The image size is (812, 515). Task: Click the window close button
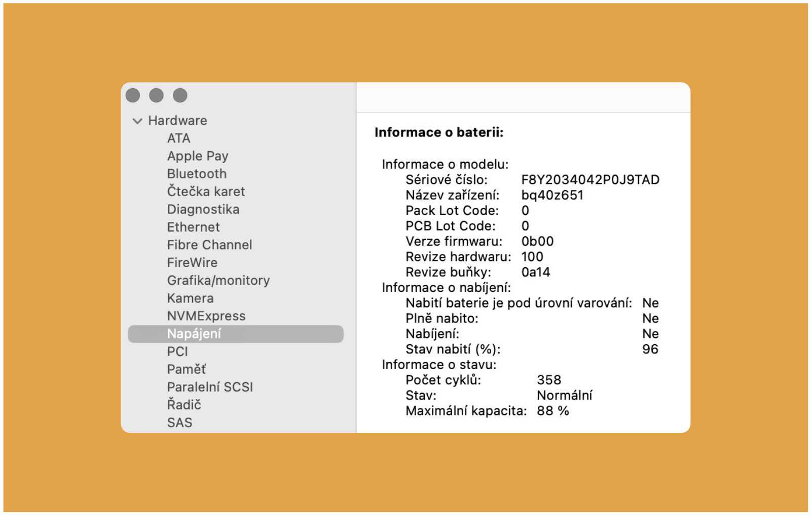click(133, 95)
